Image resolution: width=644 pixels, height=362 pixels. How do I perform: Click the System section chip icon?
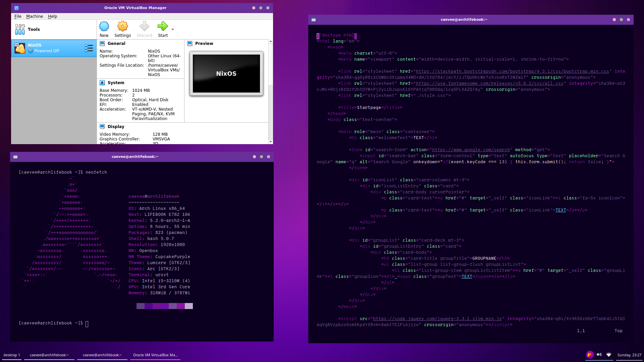102,82
